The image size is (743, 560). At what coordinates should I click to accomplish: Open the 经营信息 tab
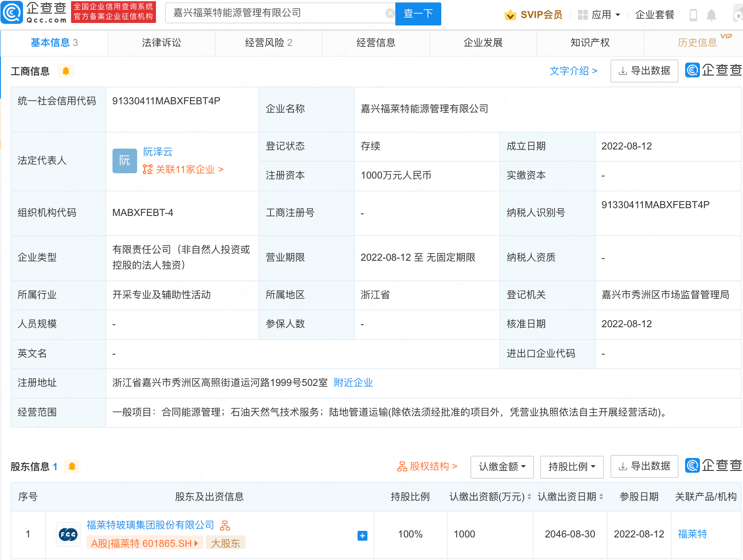click(x=376, y=43)
